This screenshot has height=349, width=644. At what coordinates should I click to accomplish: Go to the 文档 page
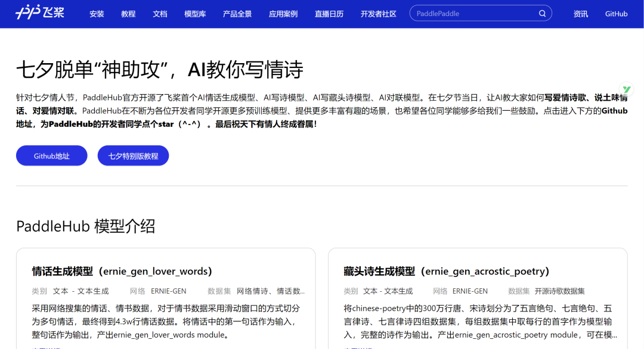click(160, 14)
